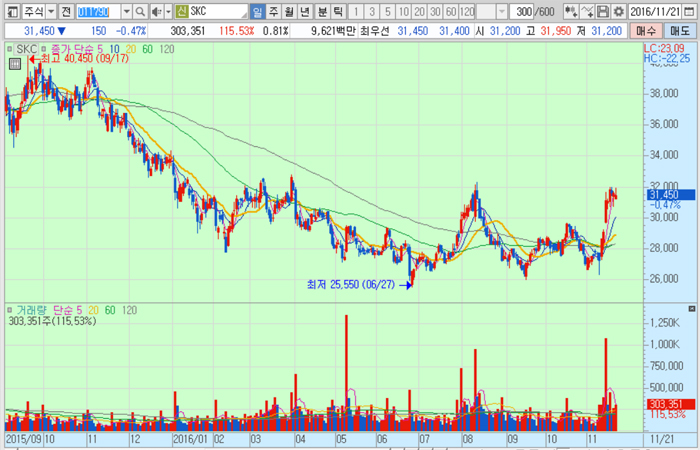Screen dimensions: 700x450
Task: Switch to 월 (monthly) chart period
Action: [x=290, y=11]
